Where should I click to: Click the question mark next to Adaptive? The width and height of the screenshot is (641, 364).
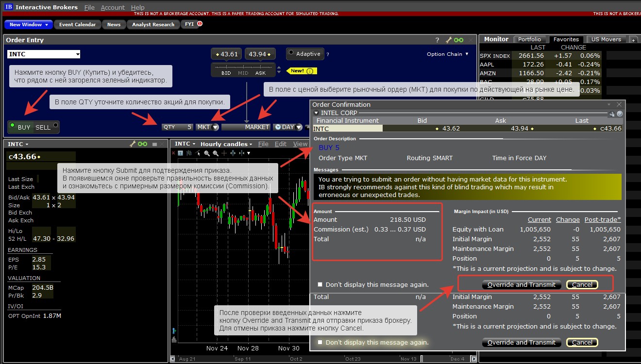pos(328,54)
